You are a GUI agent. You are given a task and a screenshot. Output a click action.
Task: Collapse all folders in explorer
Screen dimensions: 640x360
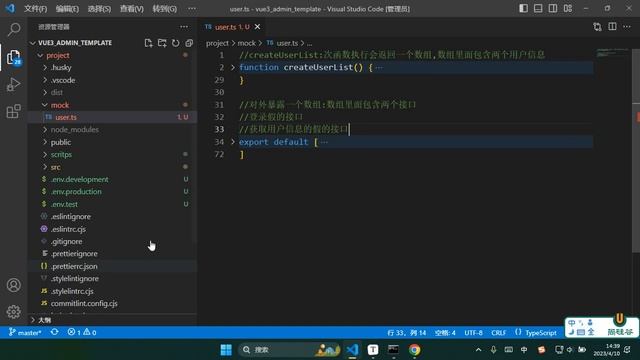(x=189, y=43)
